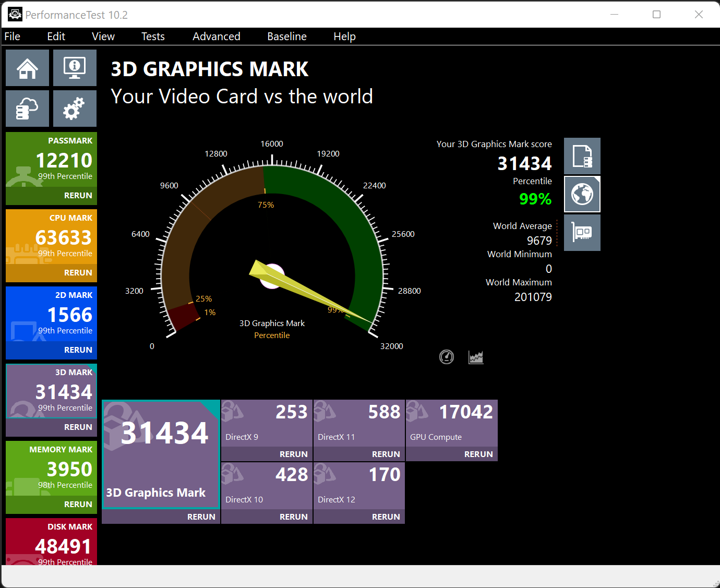This screenshot has width=720, height=588.
Task: Rerun the CPU Mark test
Action: coord(78,273)
